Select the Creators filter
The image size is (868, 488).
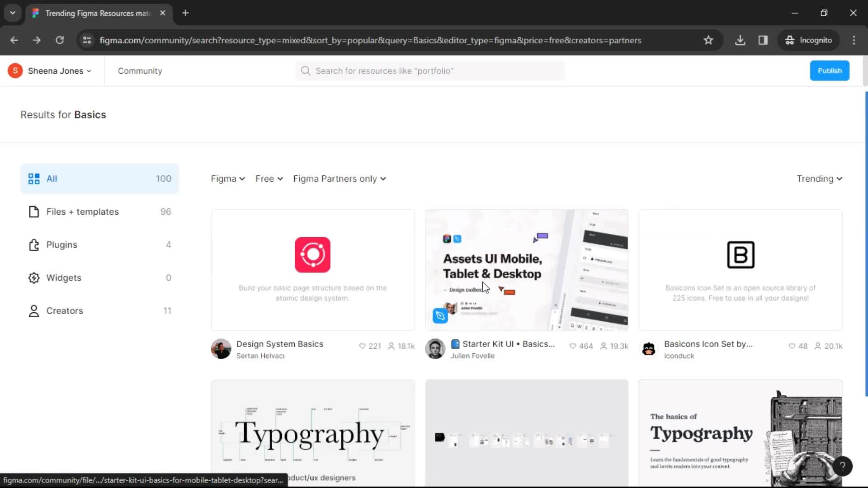tap(99, 310)
